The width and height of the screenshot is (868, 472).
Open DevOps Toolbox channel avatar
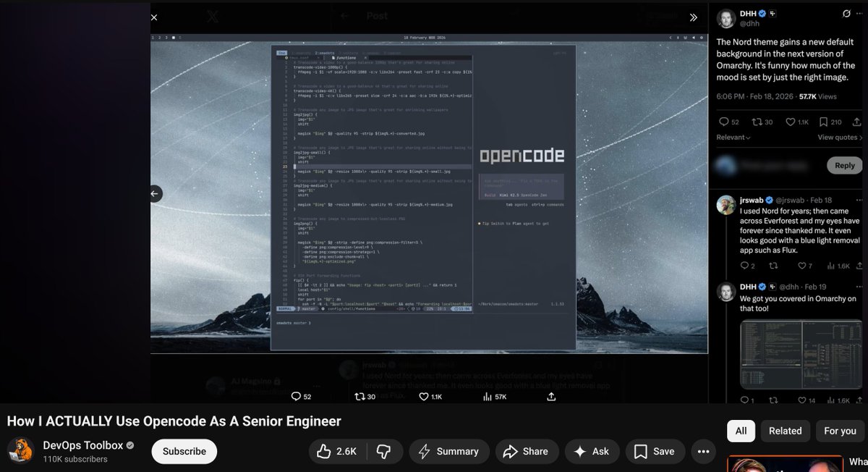click(21, 451)
